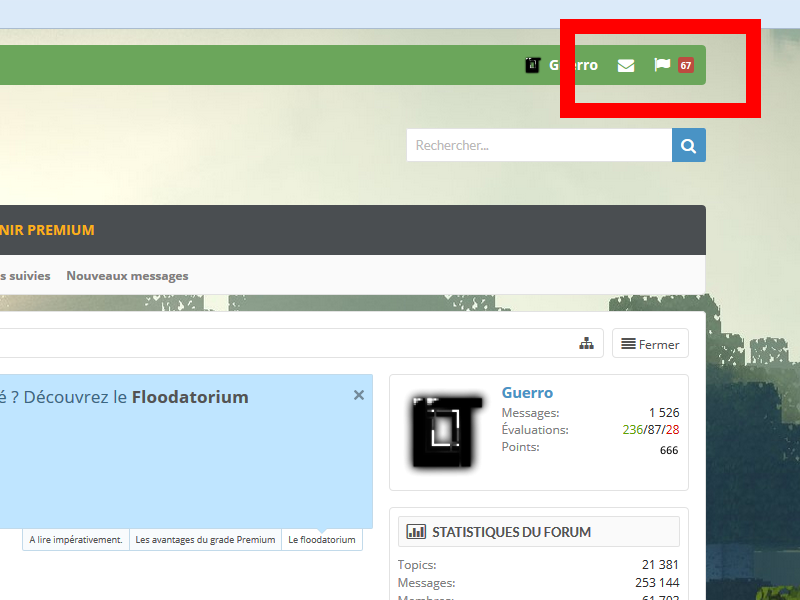Click the bar chart icon by Statistiques du forum
The height and width of the screenshot is (600, 800).
click(416, 532)
